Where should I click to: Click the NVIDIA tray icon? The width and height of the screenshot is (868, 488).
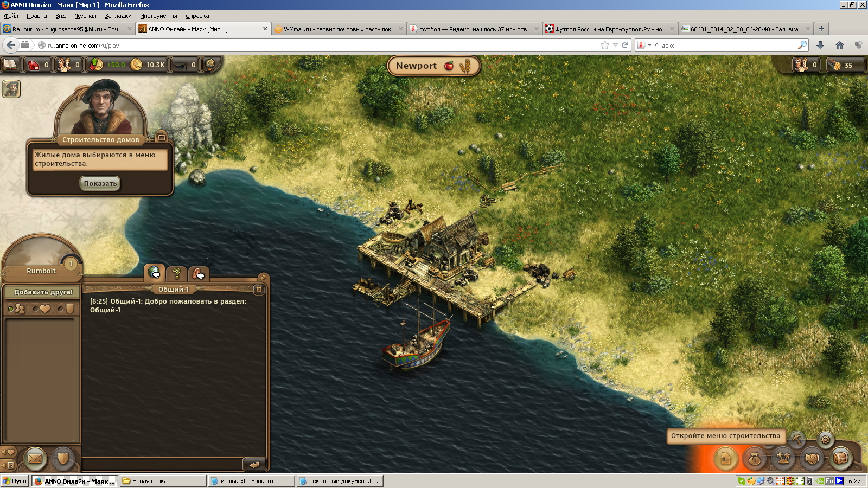tap(820, 481)
